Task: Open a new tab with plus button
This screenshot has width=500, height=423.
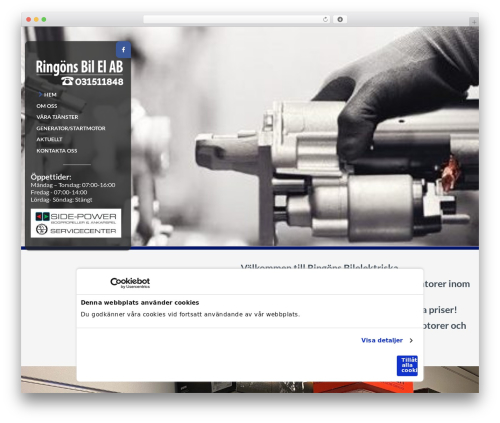Action: click(474, 22)
